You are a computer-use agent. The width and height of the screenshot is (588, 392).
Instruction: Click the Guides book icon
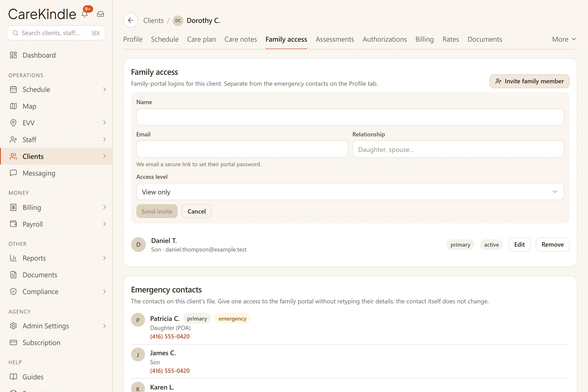point(13,377)
